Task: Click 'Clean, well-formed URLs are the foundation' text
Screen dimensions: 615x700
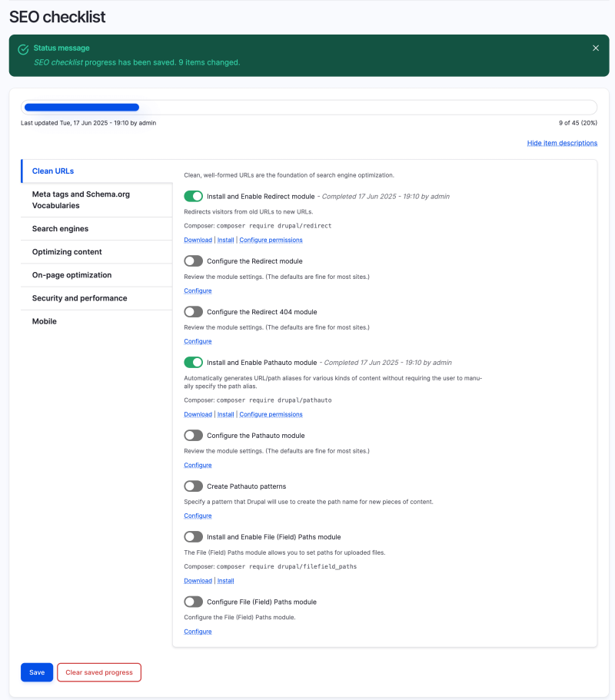Action: (x=289, y=175)
